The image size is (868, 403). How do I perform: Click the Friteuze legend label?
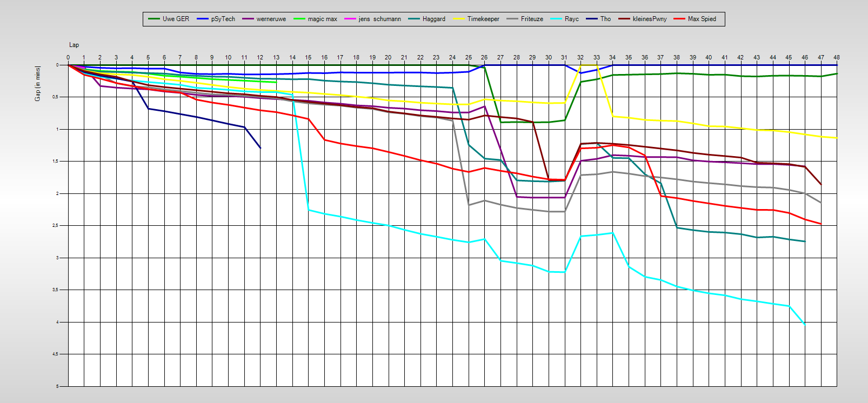pyautogui.click(x=532, y=19)
